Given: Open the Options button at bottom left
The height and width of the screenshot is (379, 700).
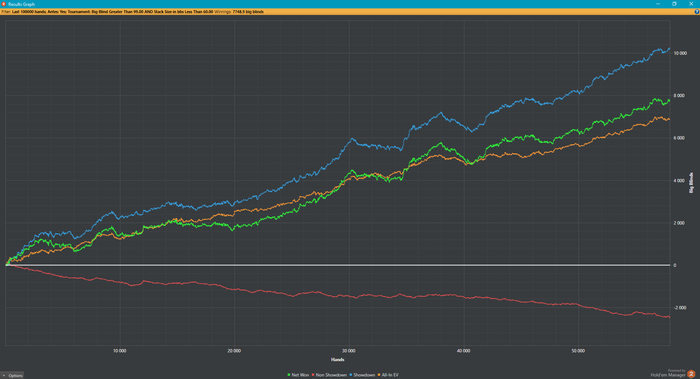Looking at the screenshot, I should (x=12, y=375).
